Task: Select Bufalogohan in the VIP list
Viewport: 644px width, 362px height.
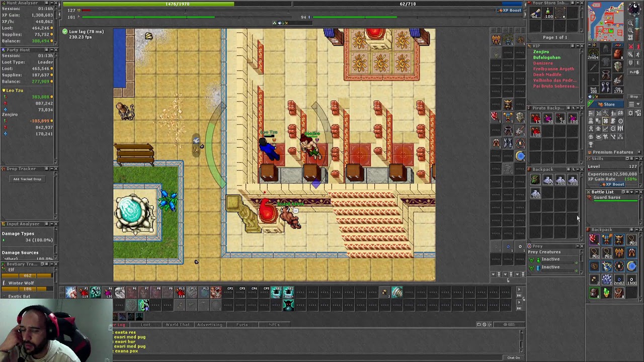Action: [546, 58]
